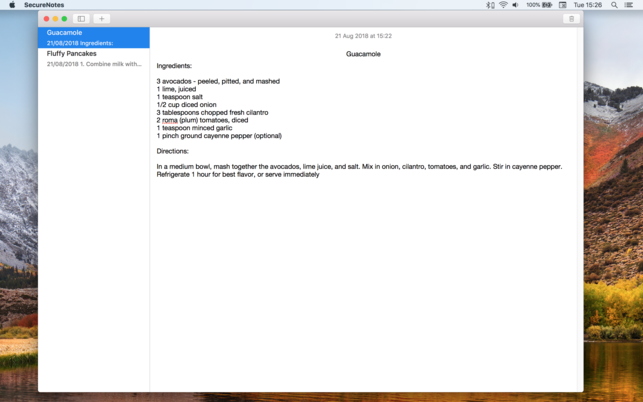Click the '1 lime, juiced' line
The image size is (643, 402).
(x=176, y=89)
